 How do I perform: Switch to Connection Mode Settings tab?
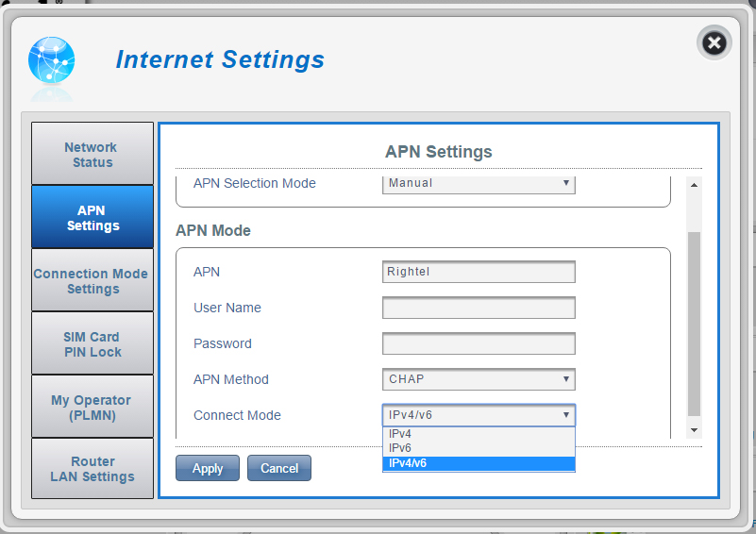coord(92,281)
